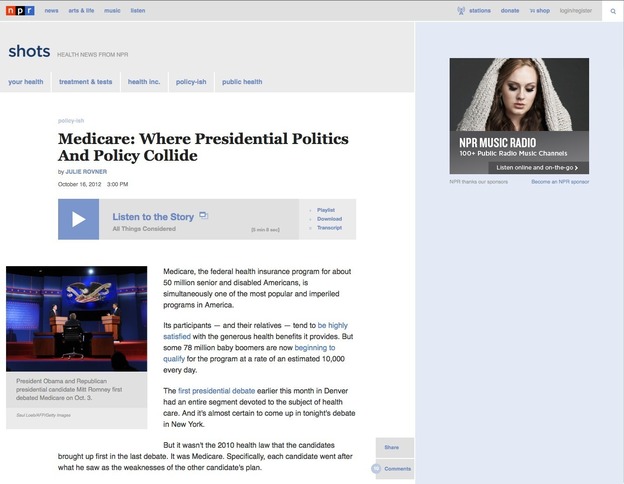Switch to the your health tab
The width and height of the screenshot is (624, 484).
click(x=26, y=82)
